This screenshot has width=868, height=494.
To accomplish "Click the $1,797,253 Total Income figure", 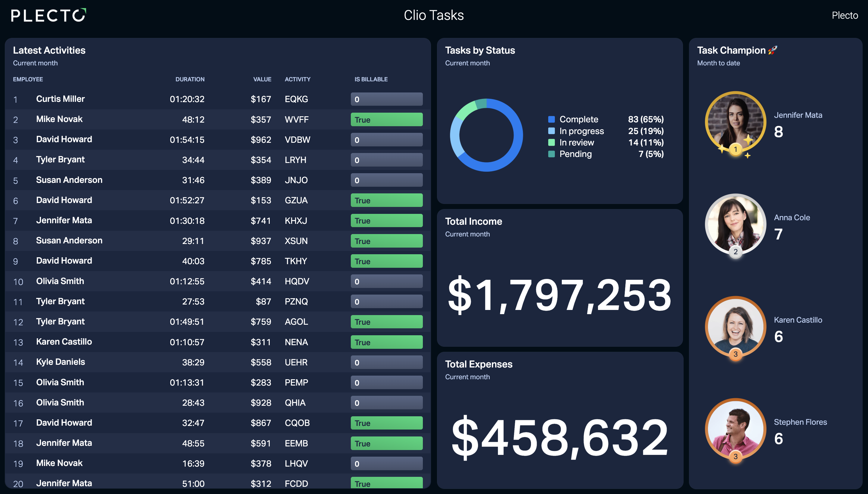I will click(559, 295).
